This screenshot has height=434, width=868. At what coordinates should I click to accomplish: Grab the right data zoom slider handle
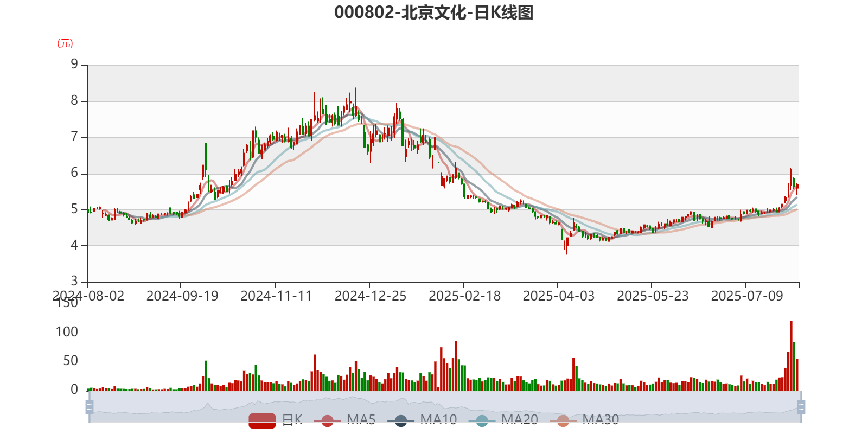coord(801,407)
